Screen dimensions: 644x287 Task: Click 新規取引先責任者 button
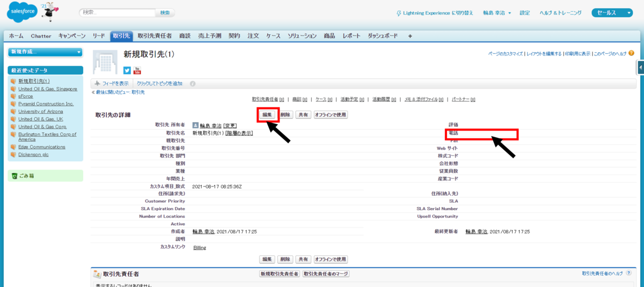tap(279, 274)
